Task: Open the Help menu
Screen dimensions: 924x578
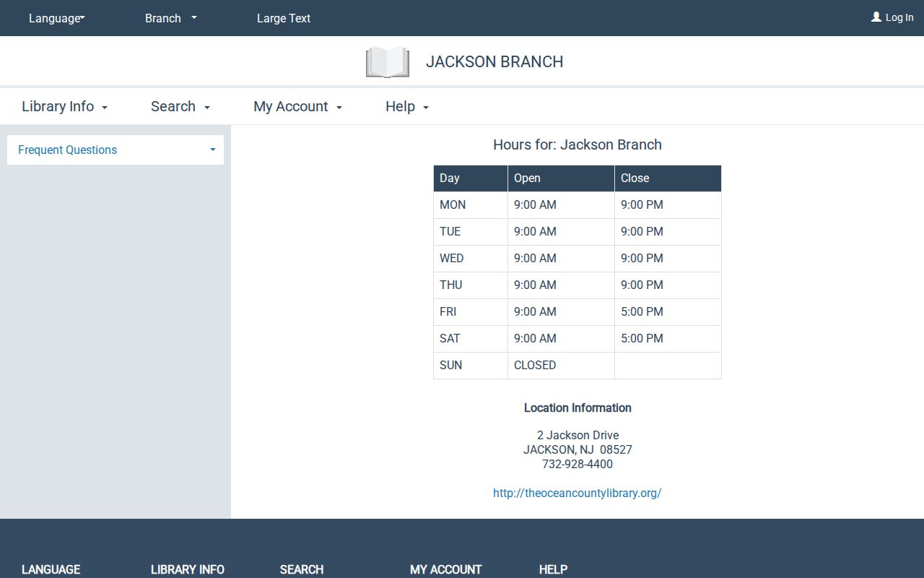Action: click(x=407, y=106)
